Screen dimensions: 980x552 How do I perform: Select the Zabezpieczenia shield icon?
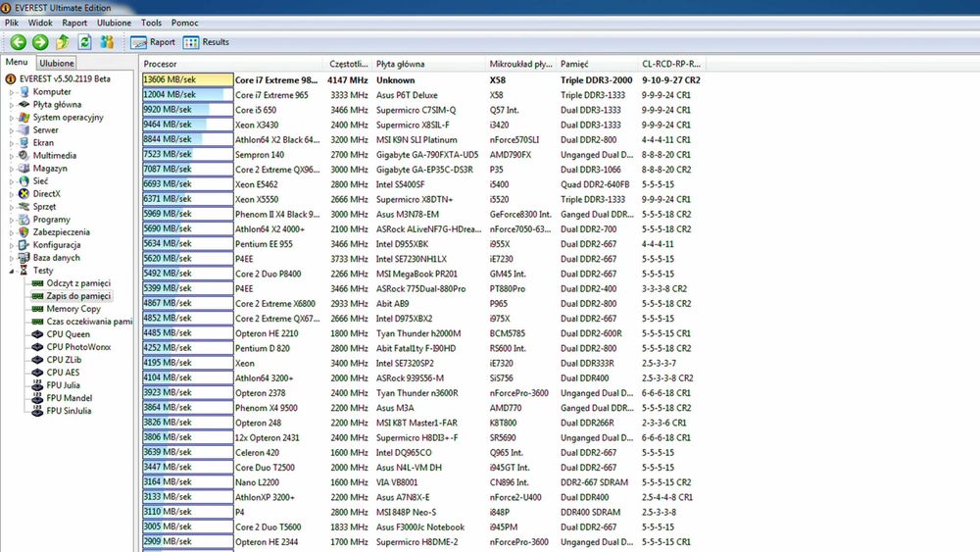24,232
